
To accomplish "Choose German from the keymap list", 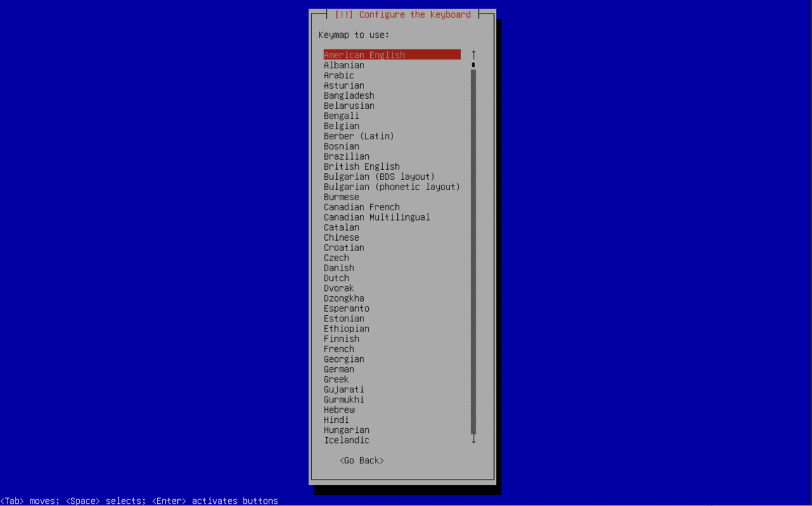I will (x=338, y=369).
